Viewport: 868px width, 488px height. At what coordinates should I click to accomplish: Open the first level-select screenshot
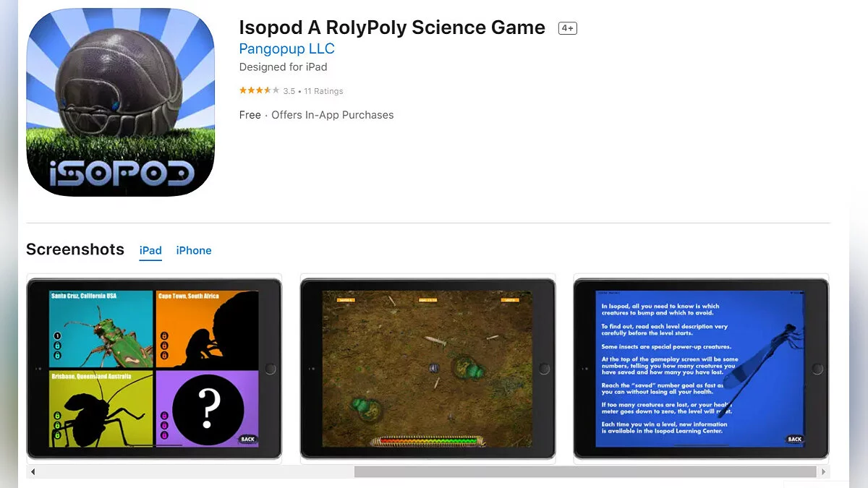154,369
